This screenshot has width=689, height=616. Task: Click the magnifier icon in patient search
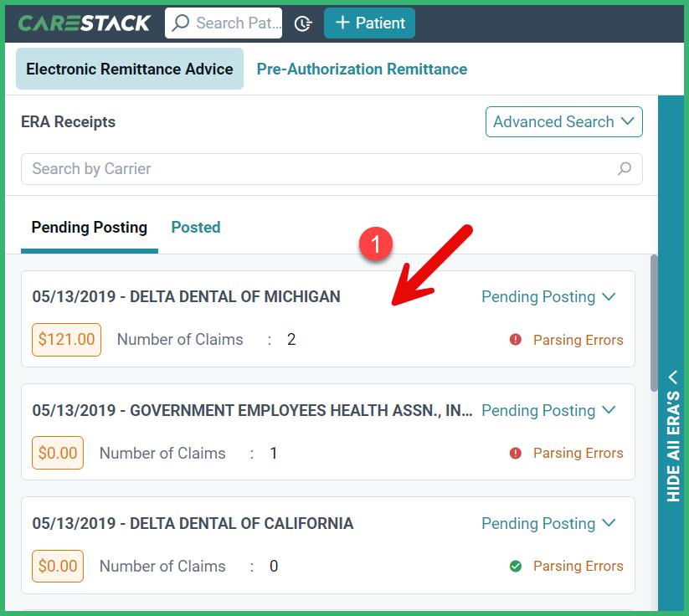pos(180,23)
